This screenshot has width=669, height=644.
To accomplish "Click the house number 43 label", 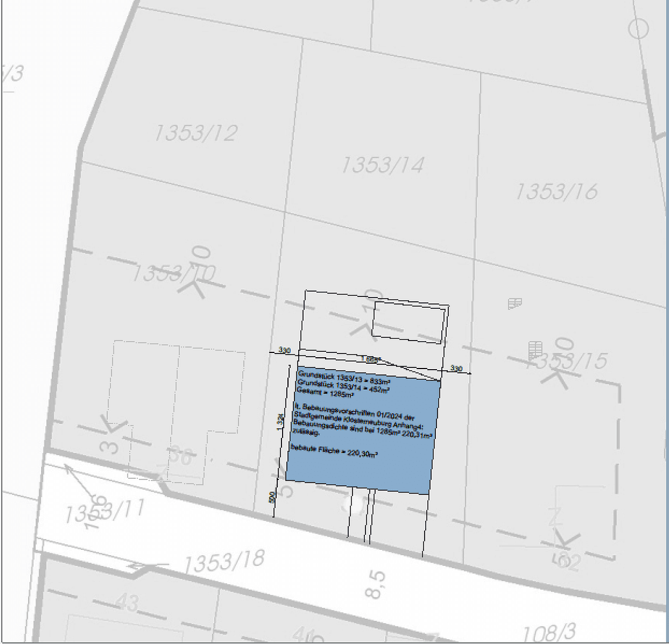I will click(126, 603).
